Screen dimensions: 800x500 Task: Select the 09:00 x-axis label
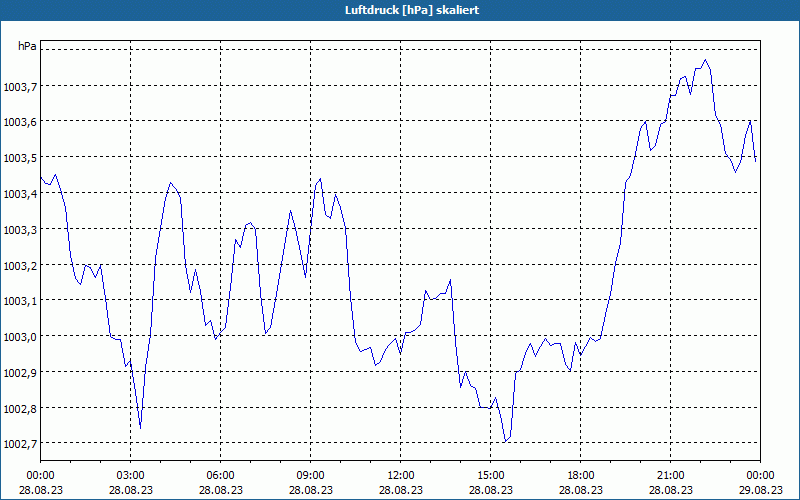[x=311, y=476]
